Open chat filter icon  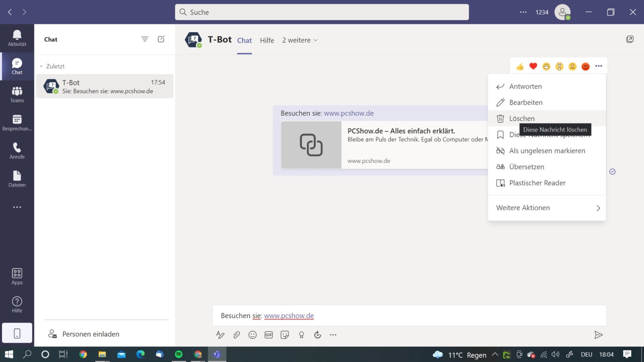tap(145, 39)
